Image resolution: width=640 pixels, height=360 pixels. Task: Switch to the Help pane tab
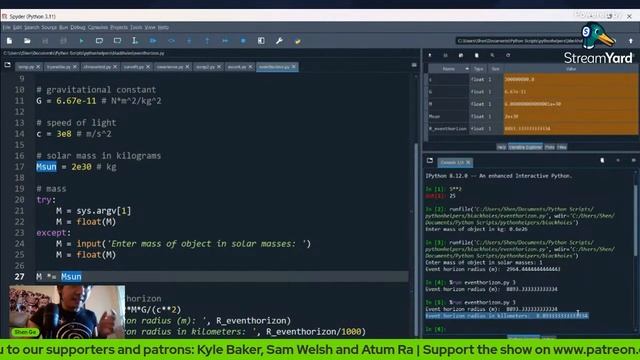tap(501, 147)
